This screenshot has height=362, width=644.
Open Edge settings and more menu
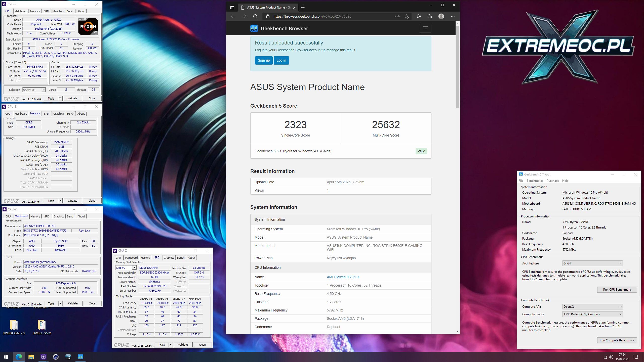tap(453, 16)
